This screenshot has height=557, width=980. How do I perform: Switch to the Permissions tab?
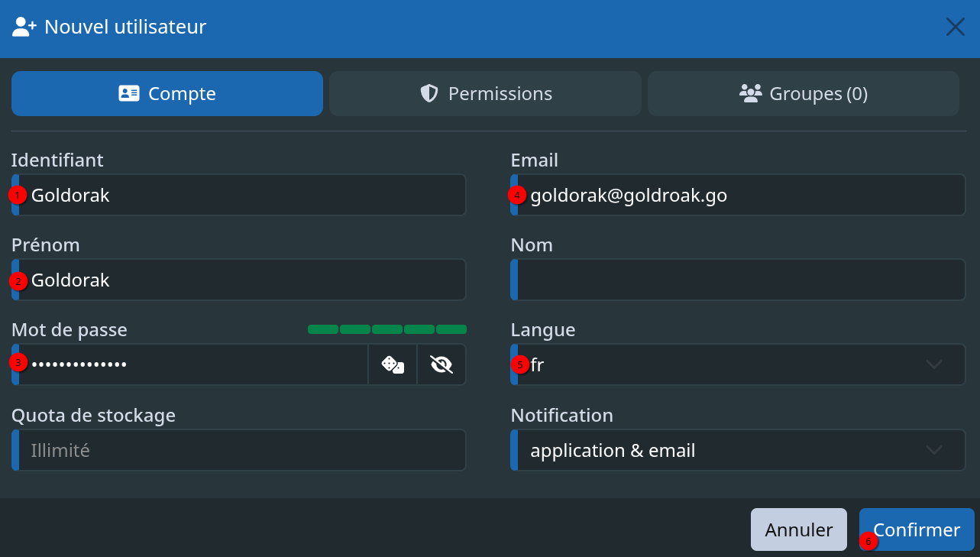(485, 93)
